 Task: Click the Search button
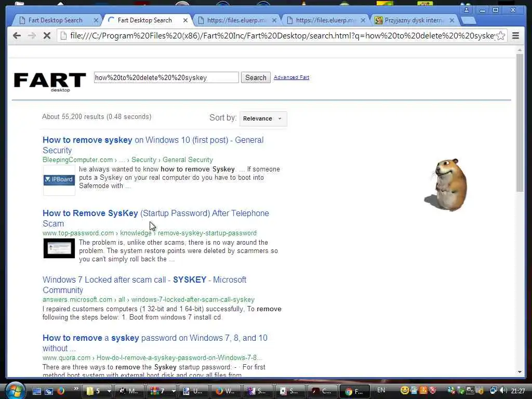pos(256,78)
